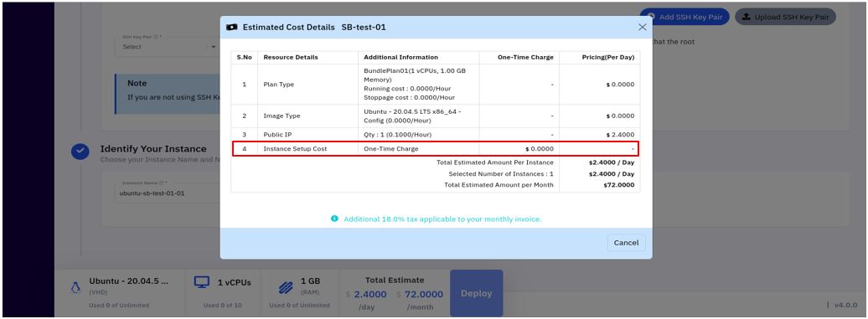The height and width of the screenshot is (319, 868).
Task: Select the Instance Setup Cost row
Action: point(435,149)
